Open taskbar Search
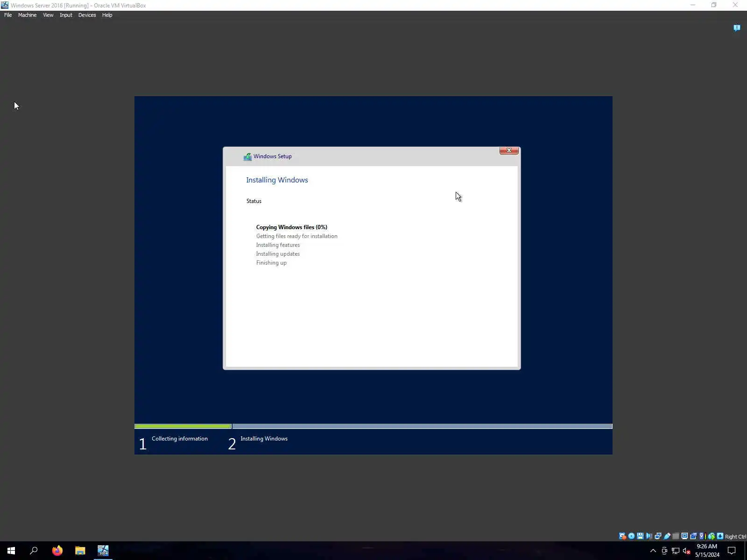747x560 pixels. (x=34, y=551)
